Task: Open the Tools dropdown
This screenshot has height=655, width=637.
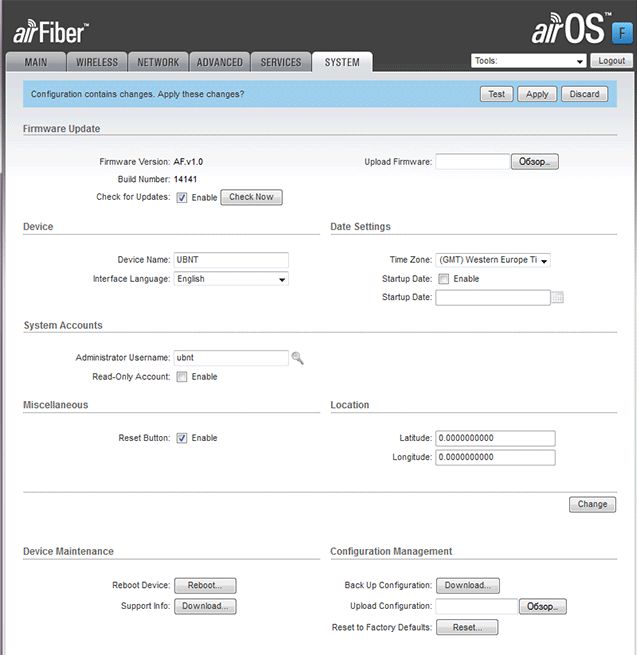Action: (528, 61)
